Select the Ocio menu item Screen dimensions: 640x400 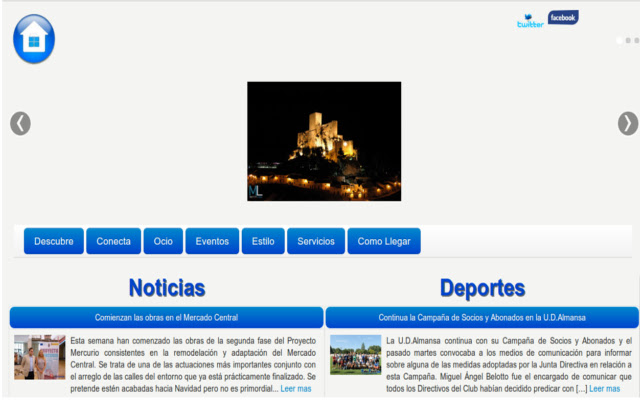[163, 241]
